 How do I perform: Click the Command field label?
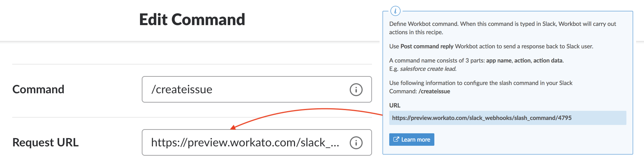(x=38, y=89)
